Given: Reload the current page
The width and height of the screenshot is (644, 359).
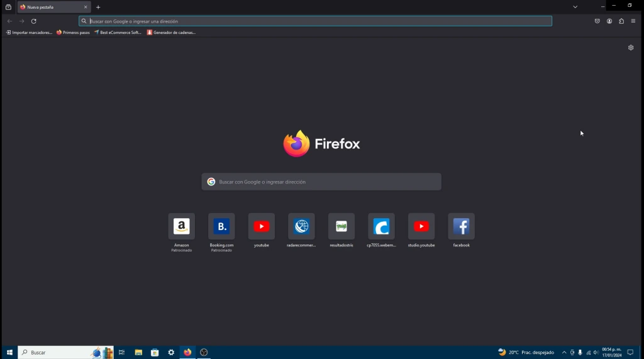Looking at the screenshot, I should coord(34,21).
